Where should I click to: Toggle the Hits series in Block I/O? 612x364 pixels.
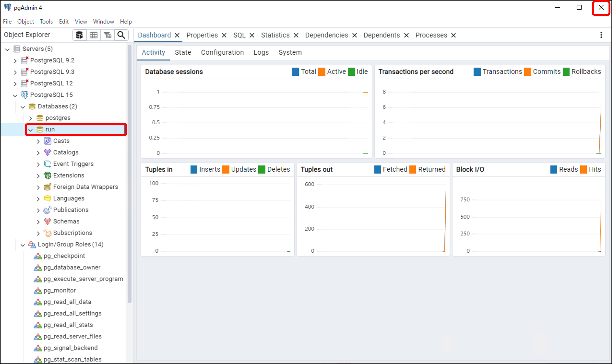(583, 169)
